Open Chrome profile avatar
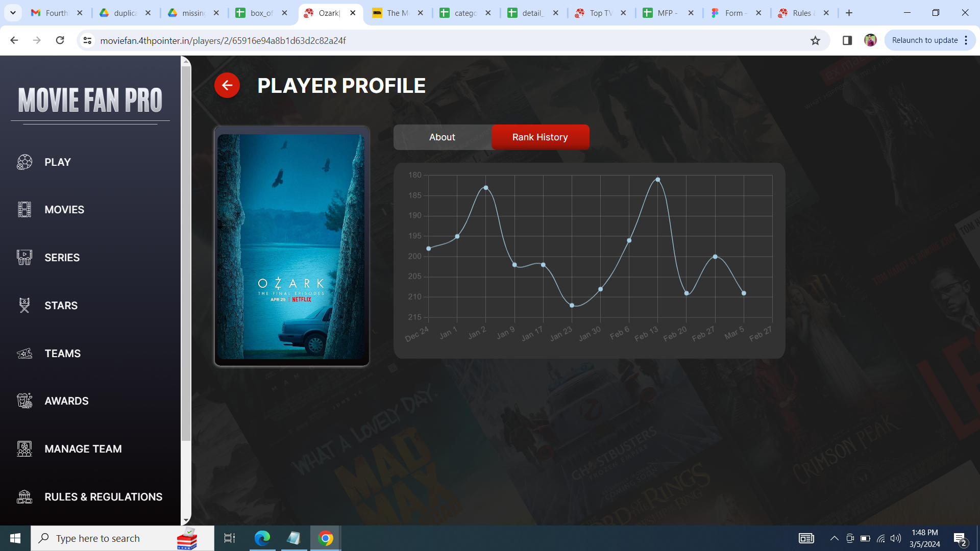This screenshot has width=980, height=551. (x=870, y=40)
